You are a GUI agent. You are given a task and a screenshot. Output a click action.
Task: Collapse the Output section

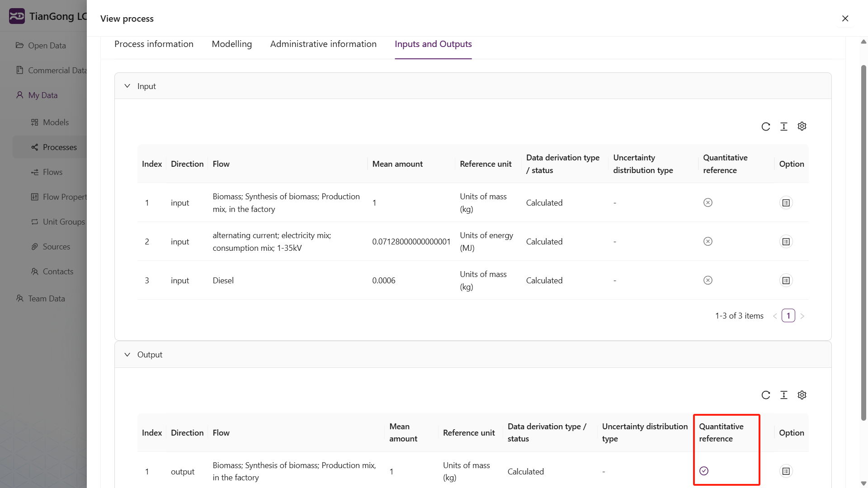point(127,355)
